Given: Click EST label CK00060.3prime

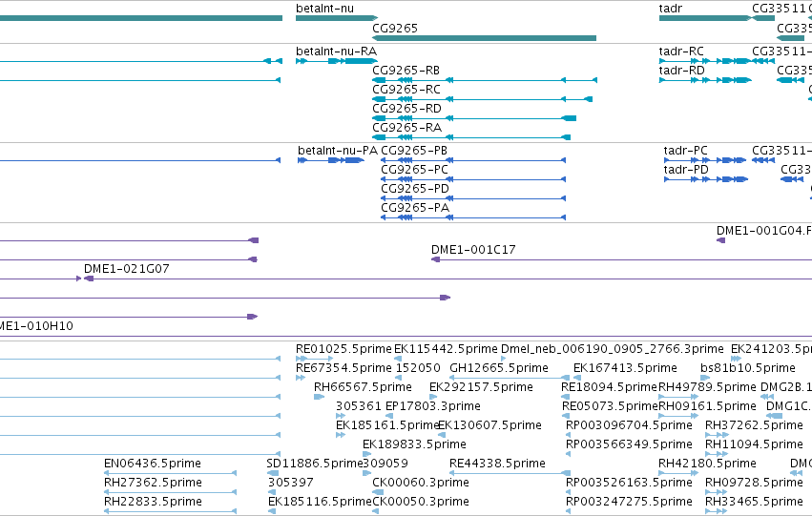Looking at the screenshot, I should (x=421, y=484).
